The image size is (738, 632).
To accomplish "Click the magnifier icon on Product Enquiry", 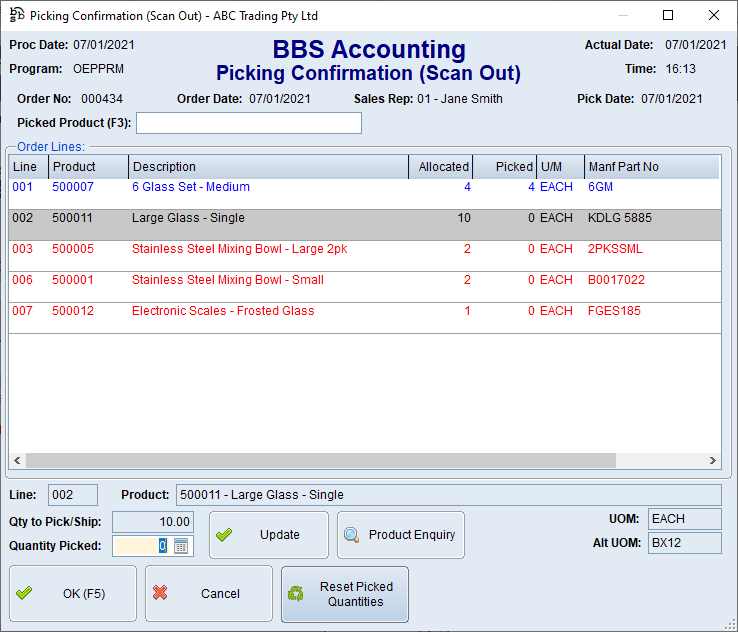I will (352, 535).
